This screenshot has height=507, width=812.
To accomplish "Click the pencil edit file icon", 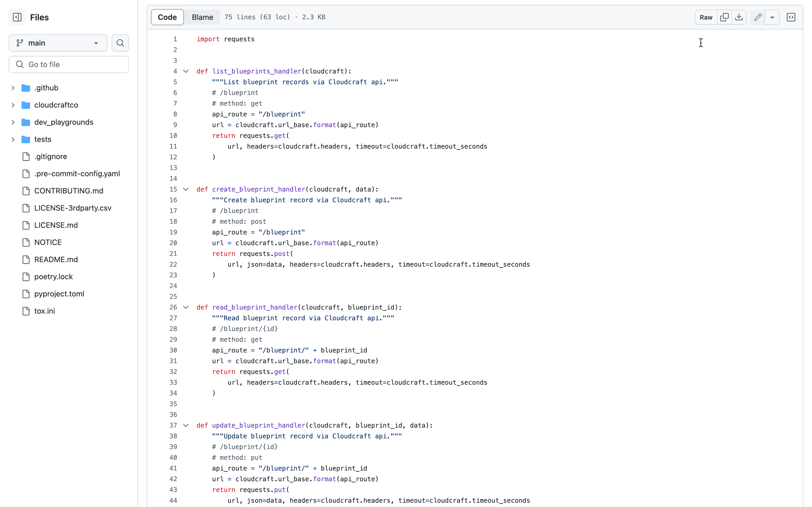I will pos(758,17).
